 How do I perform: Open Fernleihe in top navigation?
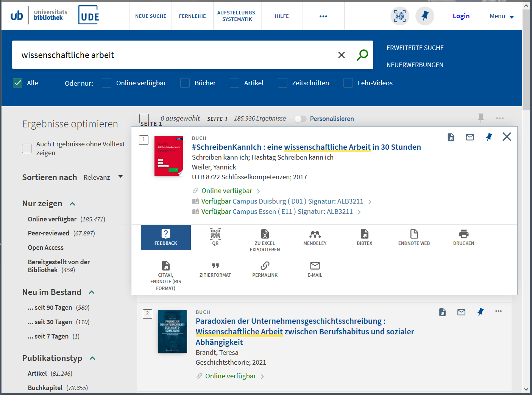192,16
